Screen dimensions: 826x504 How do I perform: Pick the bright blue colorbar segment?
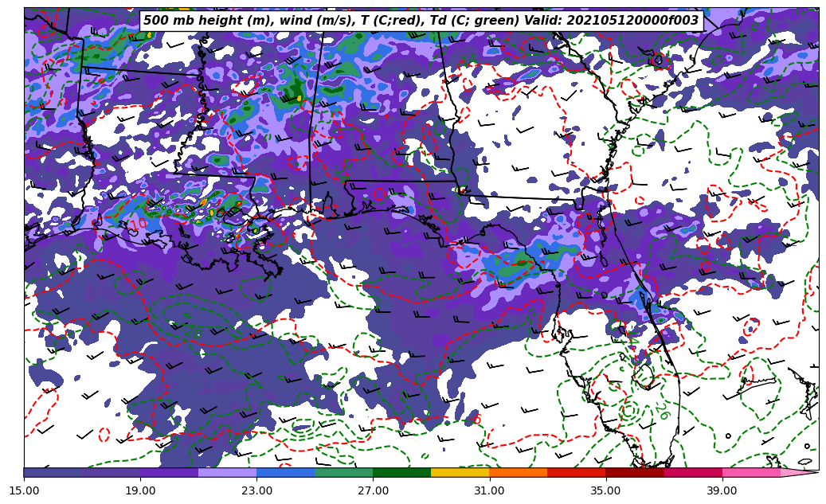pos(285,472)
